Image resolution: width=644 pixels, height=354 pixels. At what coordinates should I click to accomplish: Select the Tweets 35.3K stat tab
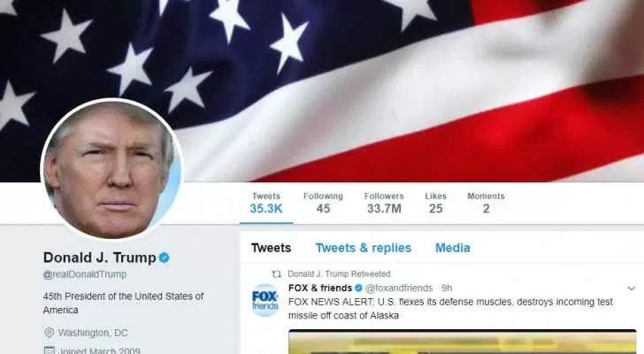[266, 203]
